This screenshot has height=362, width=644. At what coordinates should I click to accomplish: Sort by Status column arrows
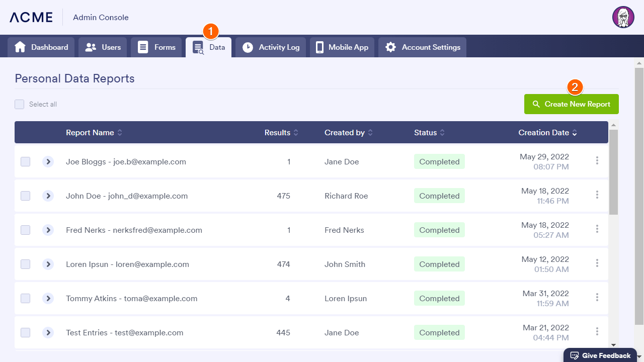click(442, 133)
